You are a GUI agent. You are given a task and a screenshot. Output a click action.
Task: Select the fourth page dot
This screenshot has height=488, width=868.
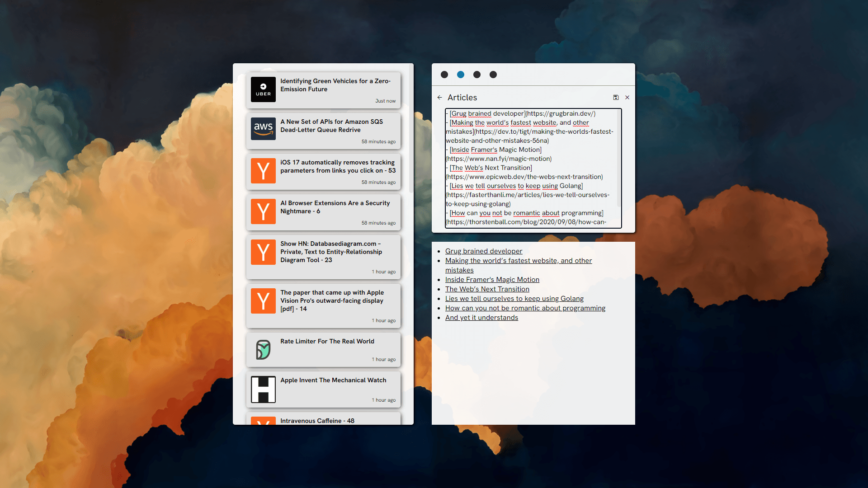pyautogui.click(x=493, y=75)
